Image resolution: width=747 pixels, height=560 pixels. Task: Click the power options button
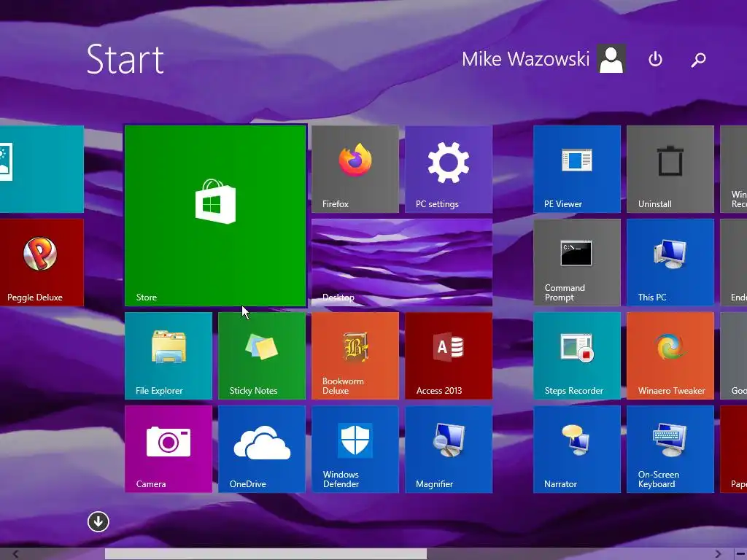coord(656,59)
